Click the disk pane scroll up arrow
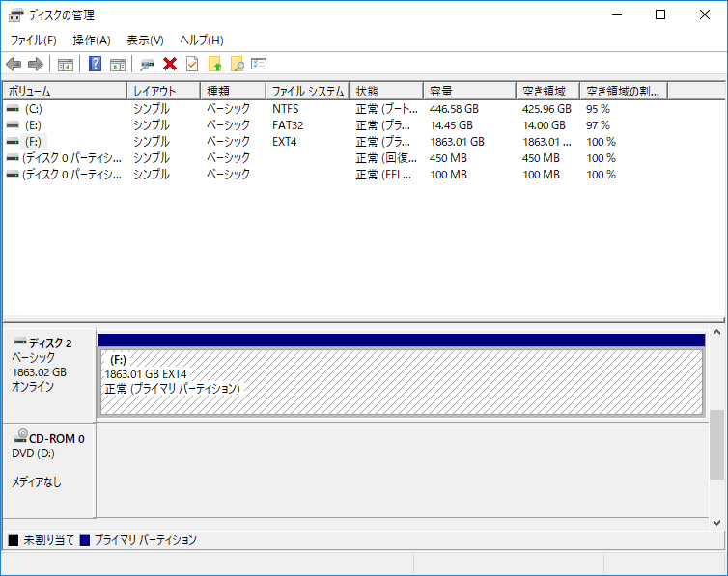This screenshot has height=576, width=728. pos(716,332)
